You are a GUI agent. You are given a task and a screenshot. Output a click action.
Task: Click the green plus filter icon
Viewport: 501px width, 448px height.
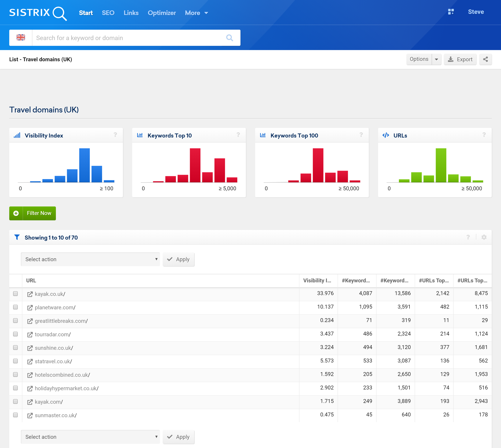tap(16, 213)
